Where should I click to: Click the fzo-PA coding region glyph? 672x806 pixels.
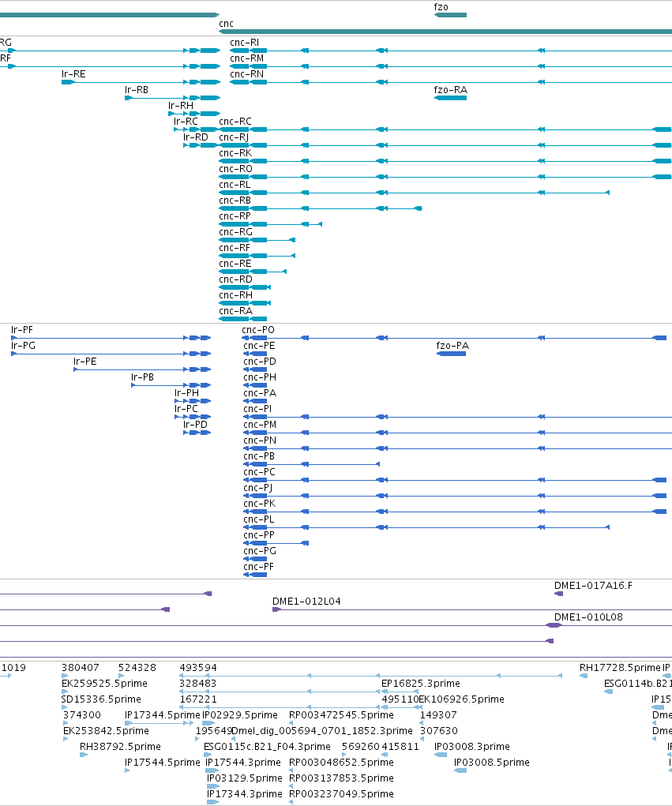coord(451,354)
